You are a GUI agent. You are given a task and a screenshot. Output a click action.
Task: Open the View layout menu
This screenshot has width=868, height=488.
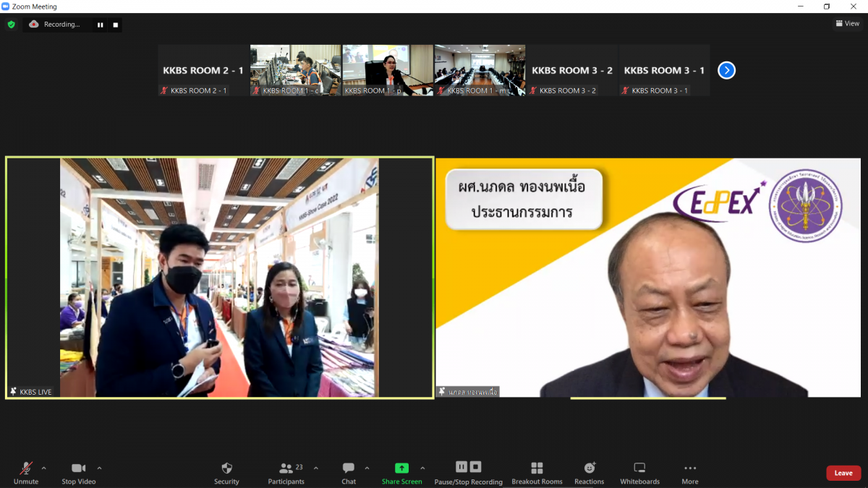point(848,24)
